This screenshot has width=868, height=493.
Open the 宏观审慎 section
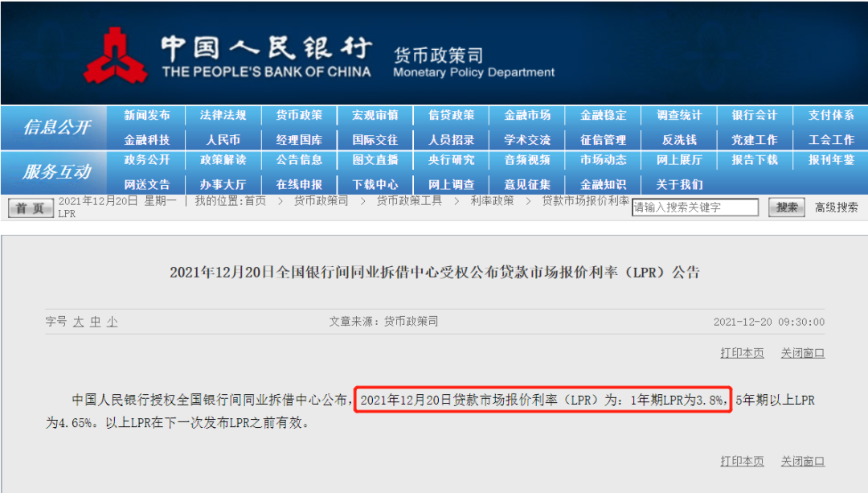[x=375, y=115]
